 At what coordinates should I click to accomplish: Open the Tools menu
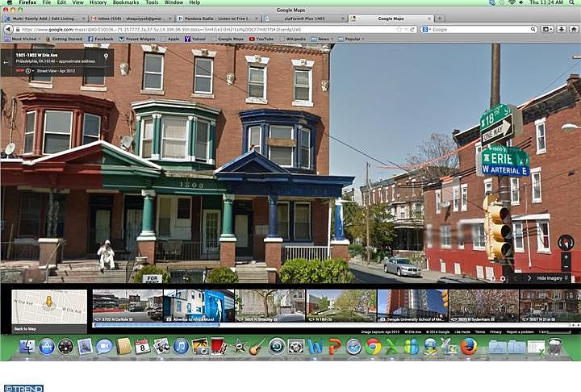[x=152, y=2]
